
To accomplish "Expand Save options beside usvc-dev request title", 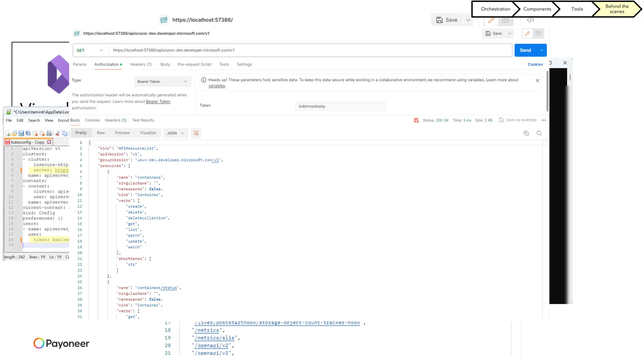I will 509,33.
